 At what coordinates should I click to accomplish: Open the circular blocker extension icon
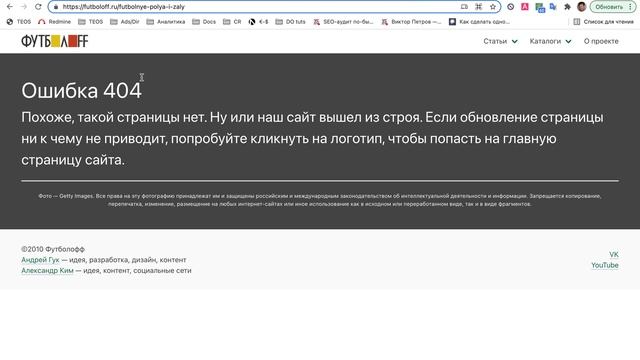(510, 7)
